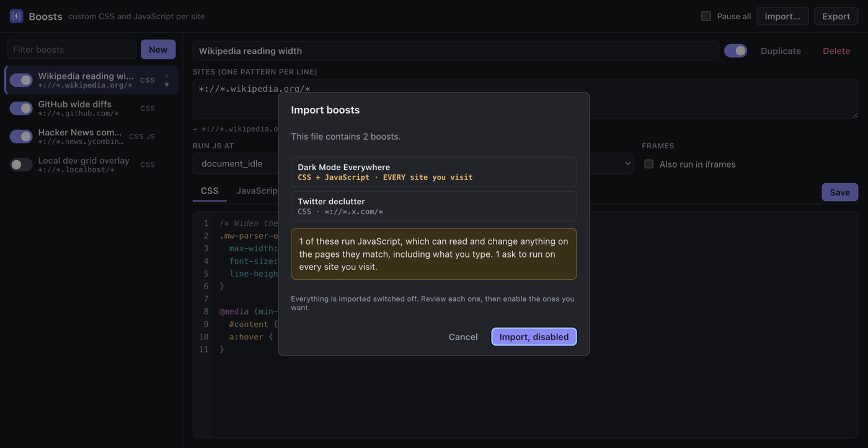Click the resize grip of Sites textarea
868x448 pixels.
pyautogui.click(x=854, y=115)
